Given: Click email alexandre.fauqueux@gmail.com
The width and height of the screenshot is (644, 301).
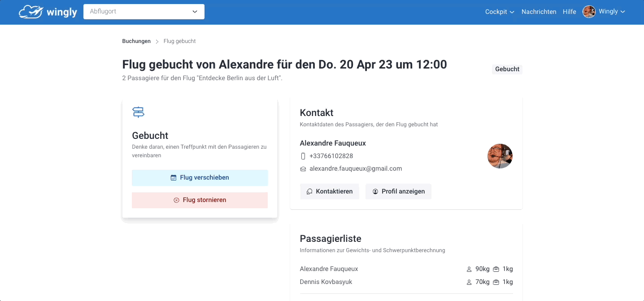Looking at the screenshot, I should coord(356,169).
